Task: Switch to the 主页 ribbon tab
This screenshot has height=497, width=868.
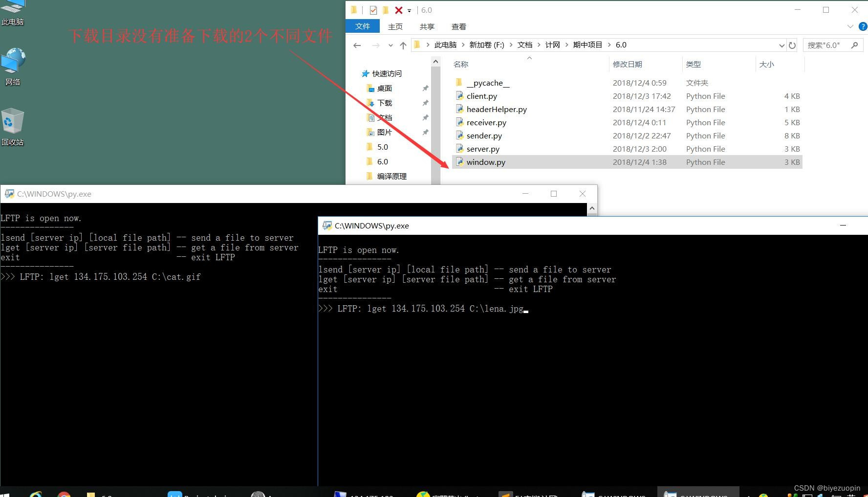Action: [395, 26]
